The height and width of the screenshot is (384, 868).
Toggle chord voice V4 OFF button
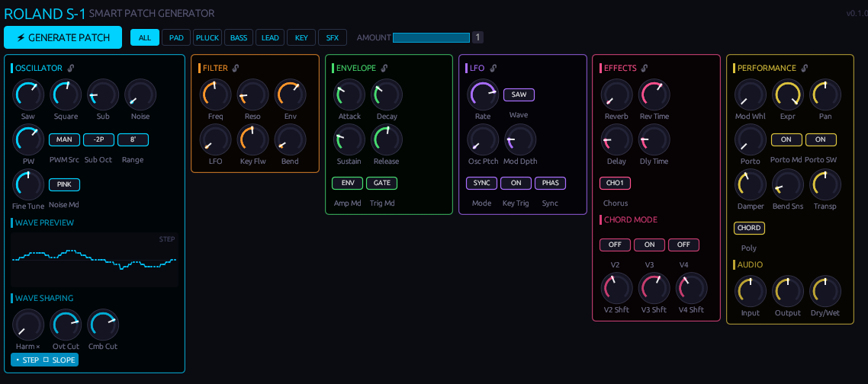(683, 245)
